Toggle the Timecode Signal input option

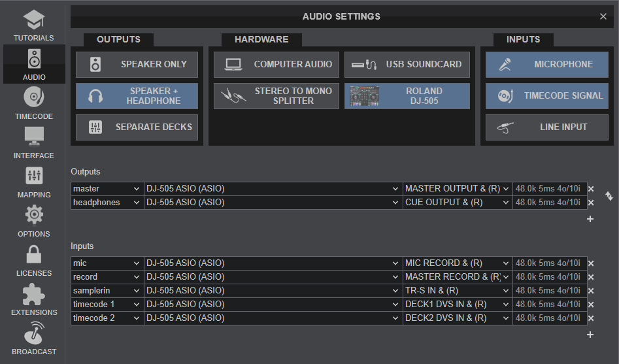[x=546, y=96]
